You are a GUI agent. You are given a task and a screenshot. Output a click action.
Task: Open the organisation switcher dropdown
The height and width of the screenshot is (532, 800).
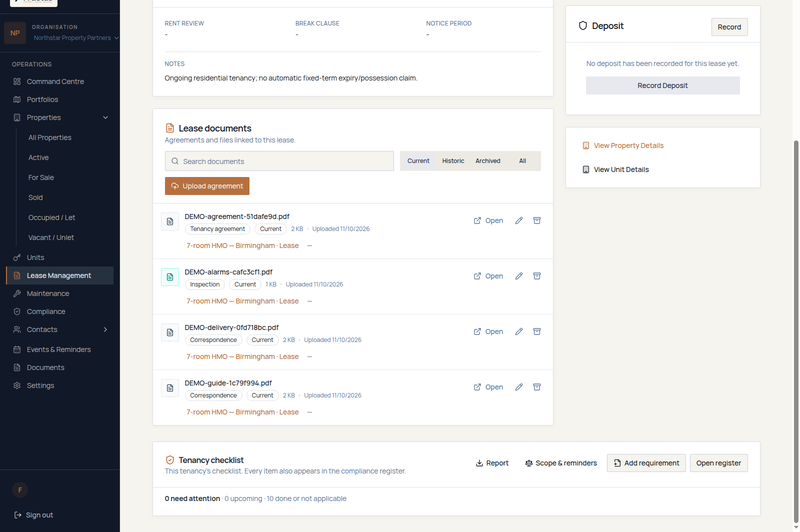point(76,38)
